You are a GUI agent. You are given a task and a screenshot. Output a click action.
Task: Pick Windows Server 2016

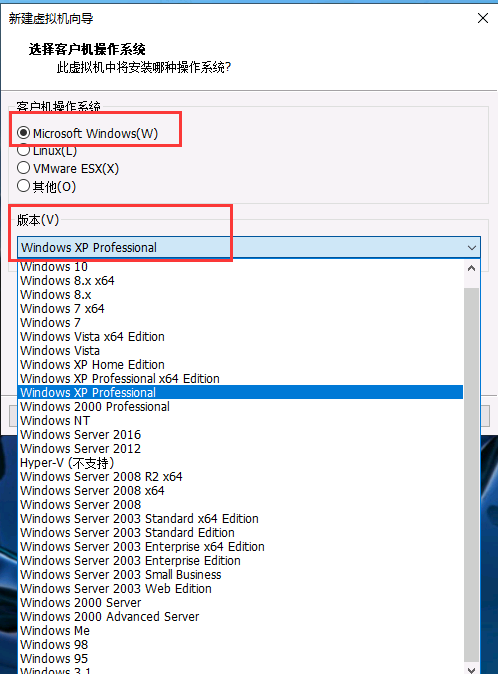click(x=240, y=435)
